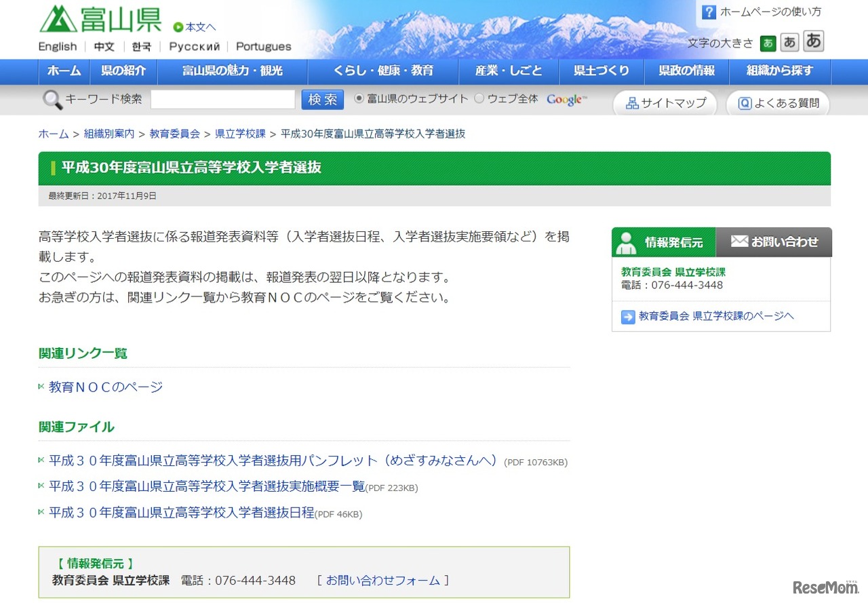
Task: Click the Toyama Prefecture logo
Action: click(100, 20)
